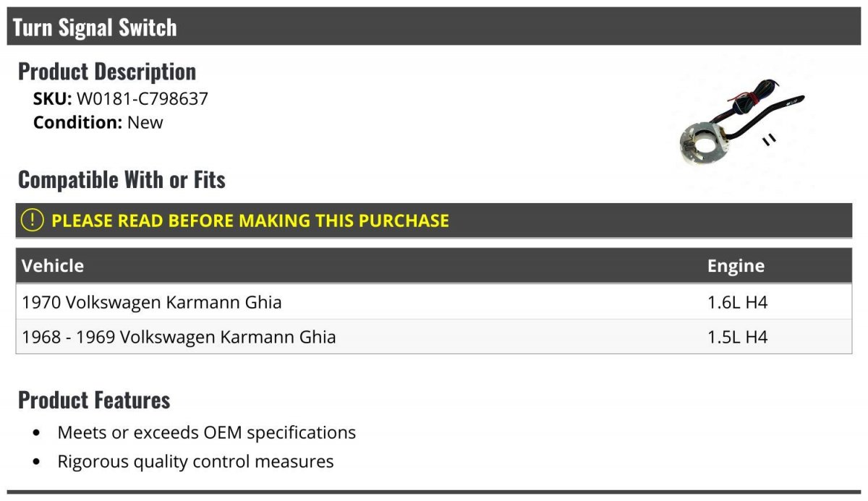868x501 pixels.
Task: Click the Turn Signal Switch title bar
Action: [x=95, y=27]
